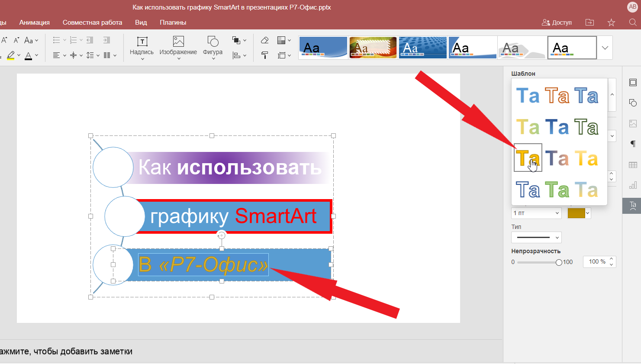Open vertical alignment options

[76, 55]
